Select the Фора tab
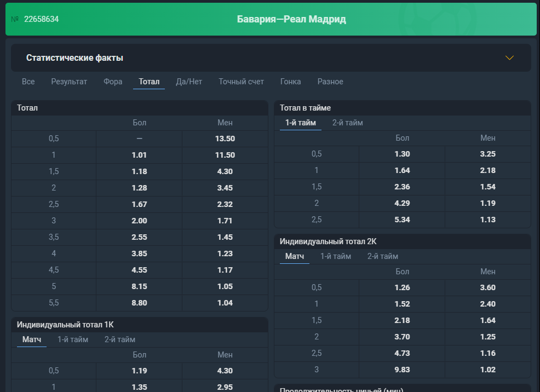 (113, 82)
